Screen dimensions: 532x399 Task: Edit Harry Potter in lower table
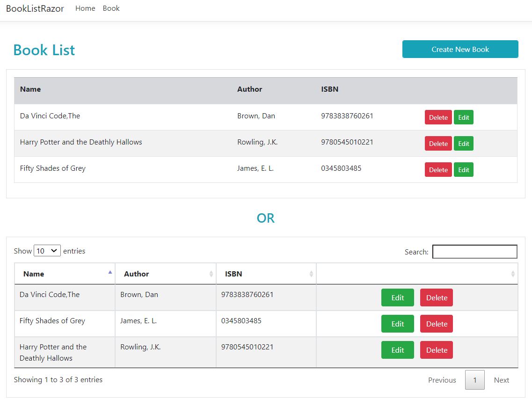[x=398, y=350]
